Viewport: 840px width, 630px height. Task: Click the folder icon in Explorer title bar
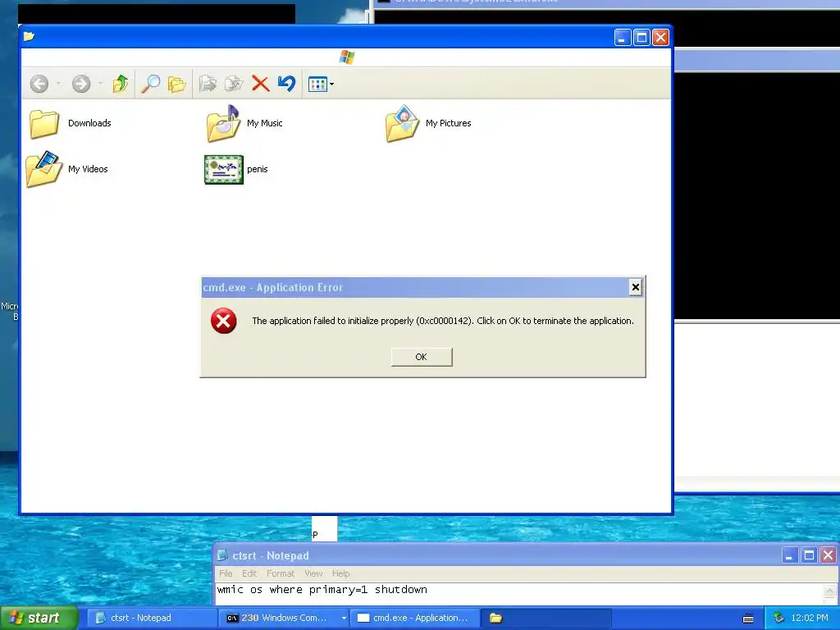(x=29, y=36)
